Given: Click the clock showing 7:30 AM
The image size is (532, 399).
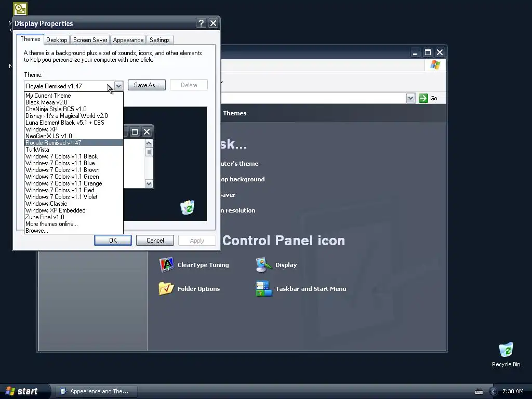Looking at the screenshot, I should click(x=513, y=391).
